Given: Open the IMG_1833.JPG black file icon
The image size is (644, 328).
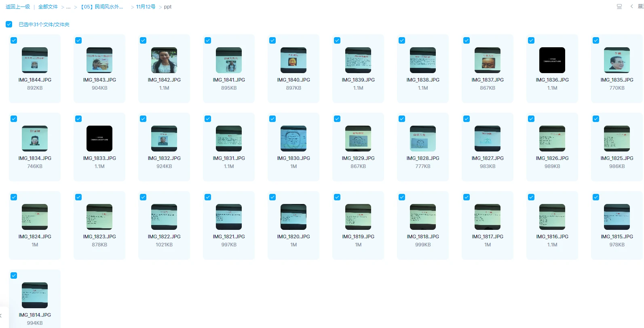Looking at the screenshot, I should point(99,139).
